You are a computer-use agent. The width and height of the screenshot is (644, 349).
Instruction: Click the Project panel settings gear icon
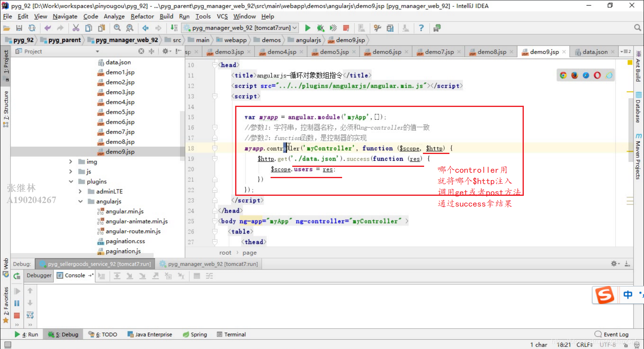coord(165,51)
